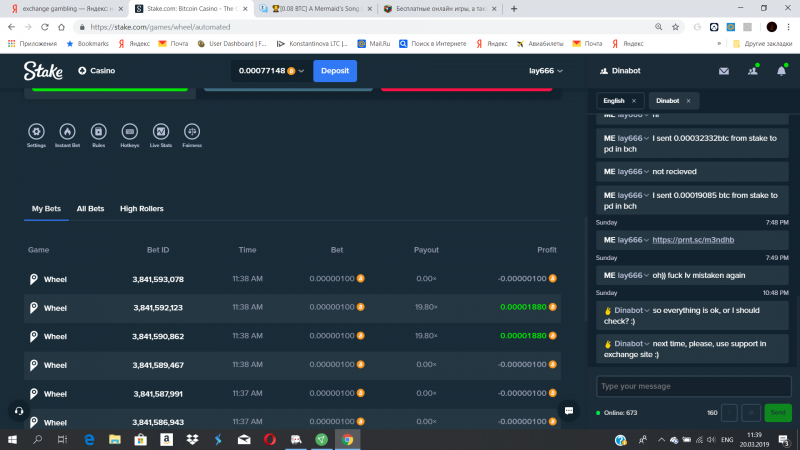Open bet ID 3,841,590,862

tap(158, 337)
